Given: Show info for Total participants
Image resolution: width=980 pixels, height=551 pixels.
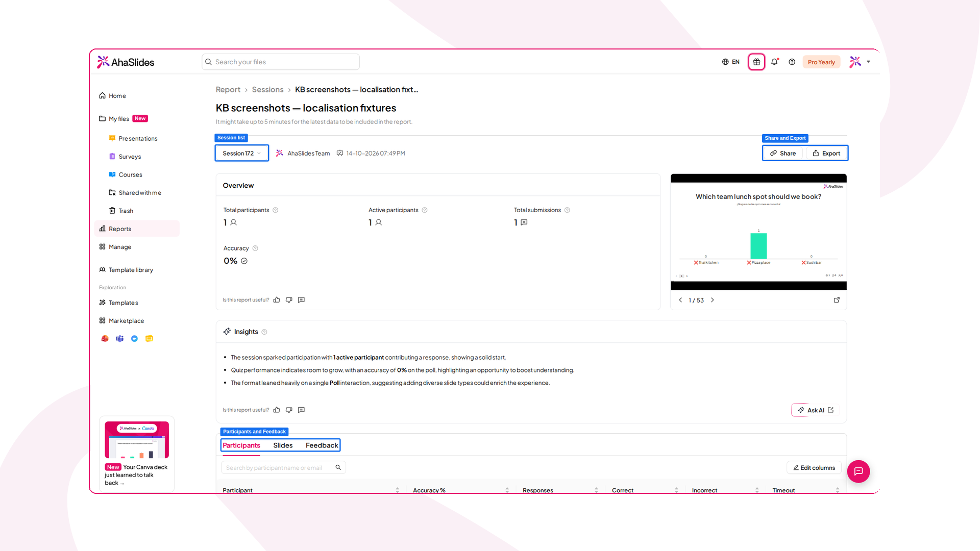Looking at the screenshot, I should click(x=276, y=210).
